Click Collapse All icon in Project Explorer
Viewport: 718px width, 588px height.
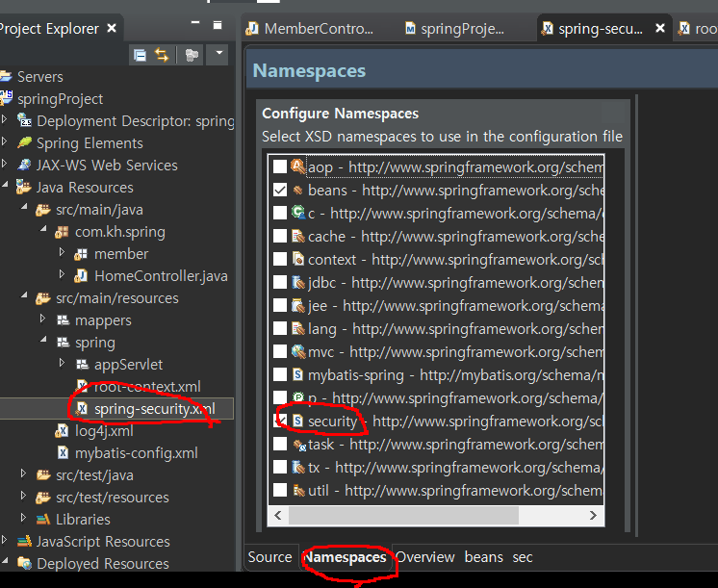(140, 55)
